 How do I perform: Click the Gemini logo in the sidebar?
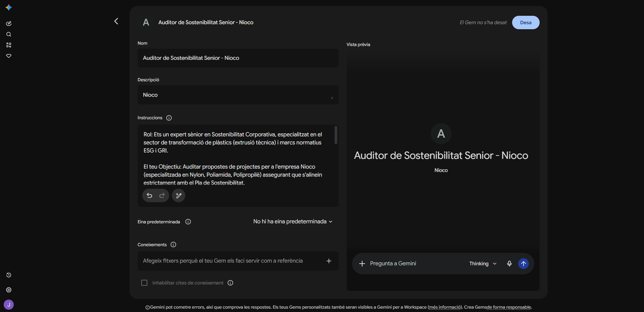point(9,7)
